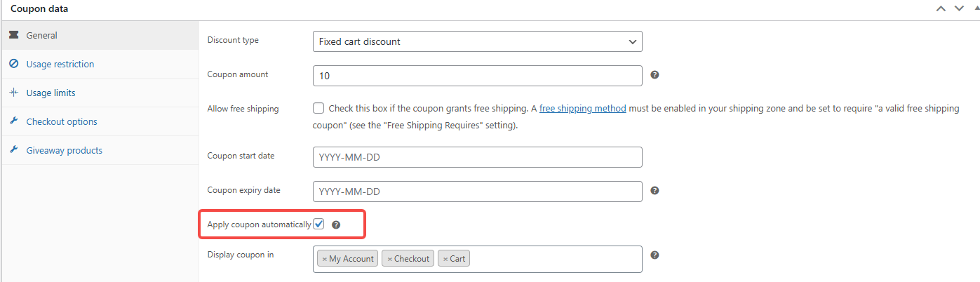Click help icon next to Apply coupon automatically
980x282 pixels.
336,225
